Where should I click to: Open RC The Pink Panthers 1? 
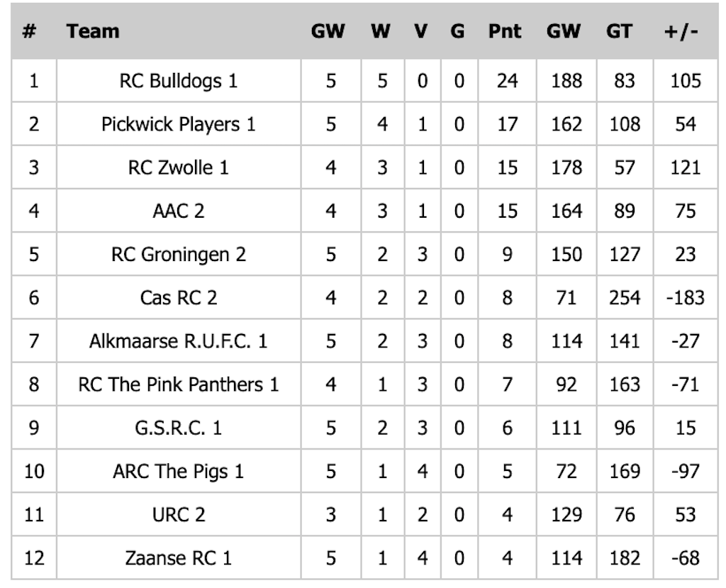tap(178, 384)
